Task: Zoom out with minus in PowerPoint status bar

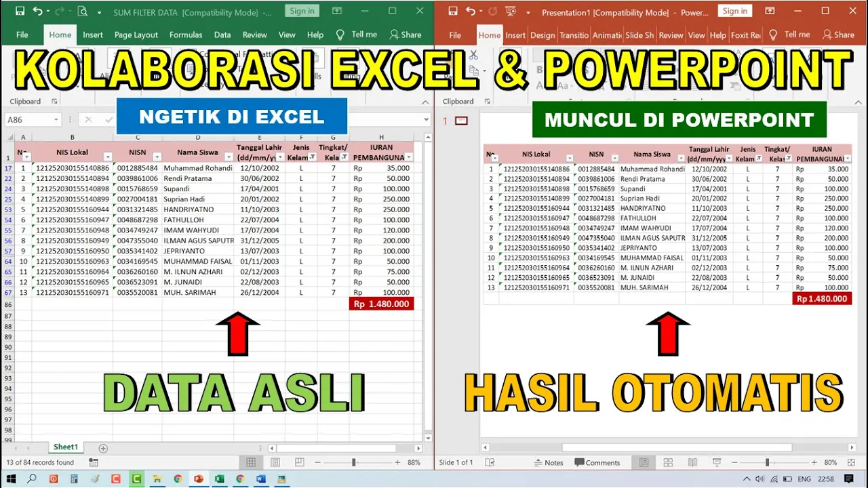Action: point(735,462)
